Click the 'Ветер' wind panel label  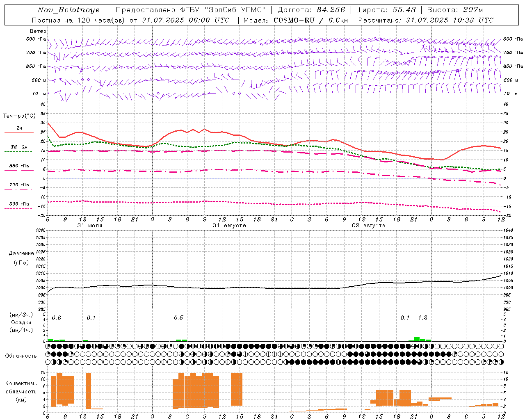coord(38,31)
